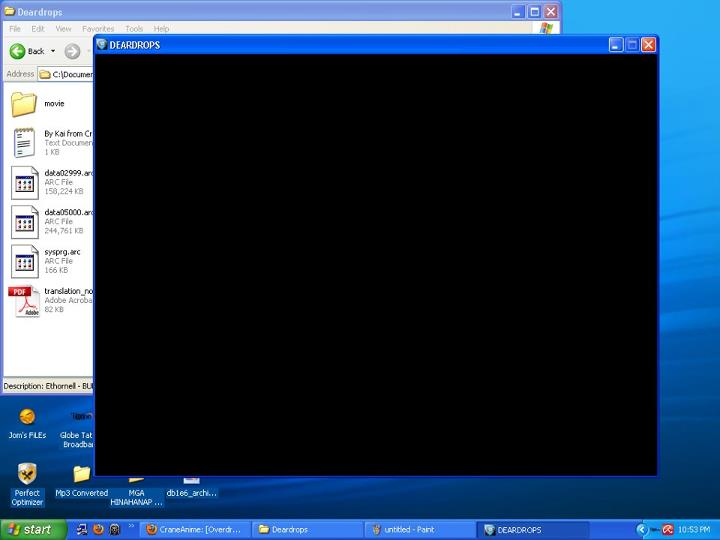720x540 pixels.
Task: Open the View menu in Explorer
Action: tap(63, 29)
